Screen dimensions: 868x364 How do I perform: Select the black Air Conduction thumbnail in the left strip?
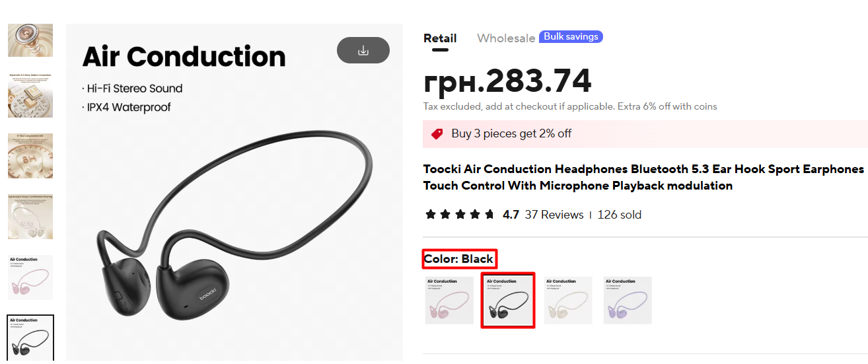pyautogui.click(x=30, y=338)
